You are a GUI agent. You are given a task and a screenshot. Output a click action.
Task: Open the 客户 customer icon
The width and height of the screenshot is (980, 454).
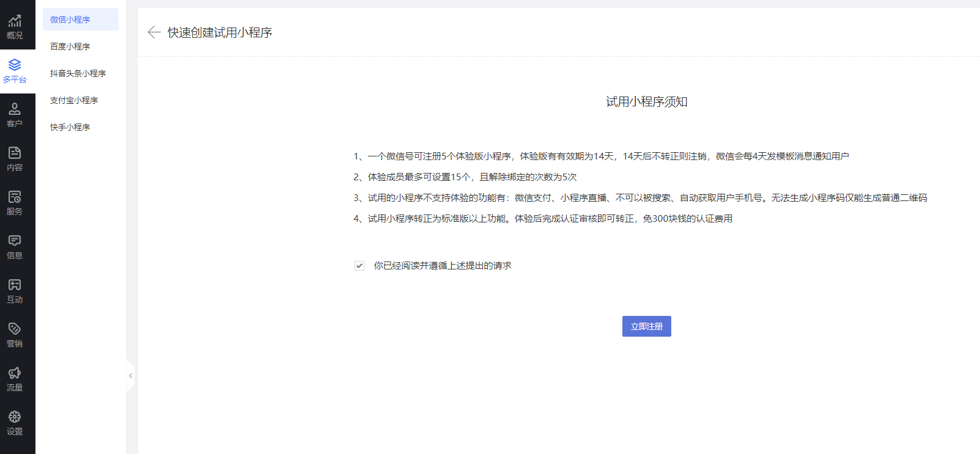click(x=15, y=109)
